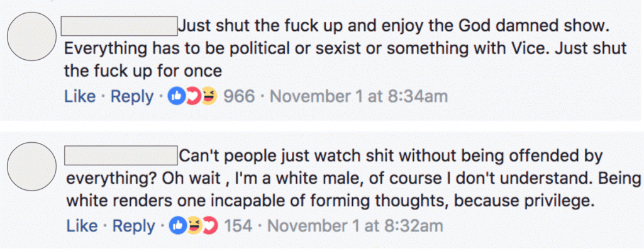Open the 966 reactions count list
Image resolution: width=644 pixels, height=251 pixels.
click(238, 96)
